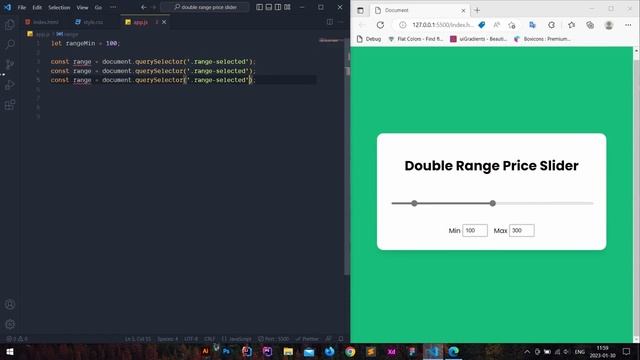Open the Manage gear in VS Code
Viewport: 640px width, 360px height.
[10, 324]
